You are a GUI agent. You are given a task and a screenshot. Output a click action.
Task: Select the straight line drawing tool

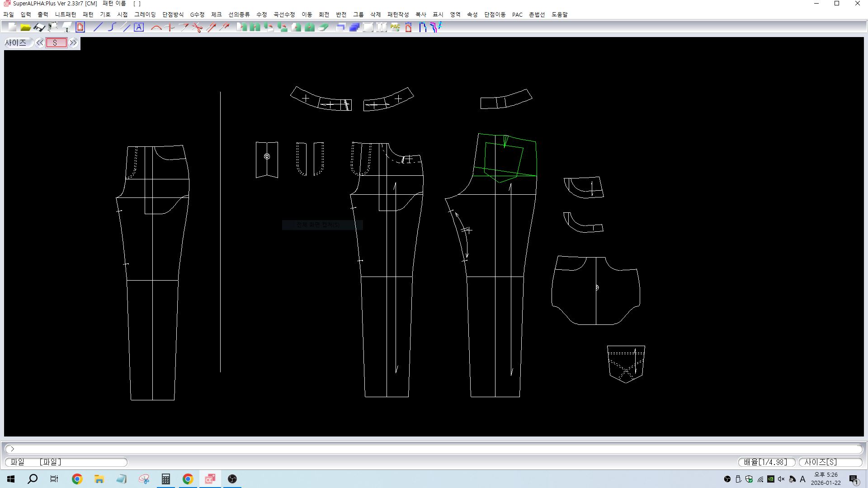(x=98, y=28)
